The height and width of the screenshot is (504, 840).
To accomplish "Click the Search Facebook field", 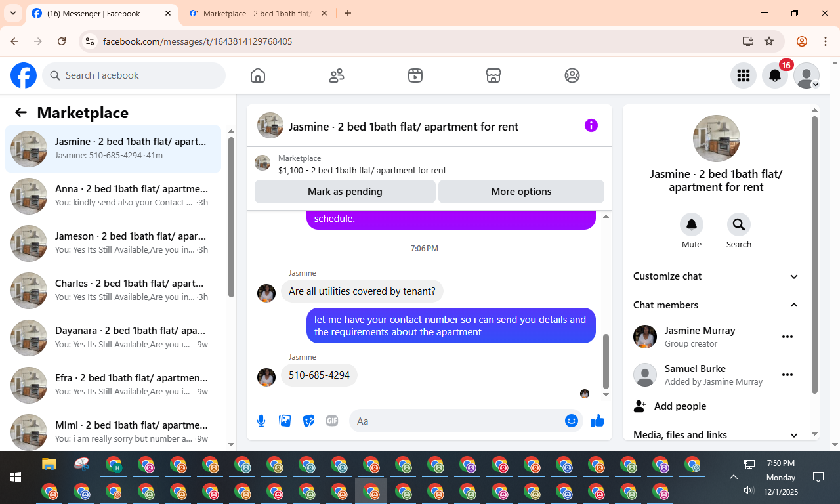I will 134,75.
